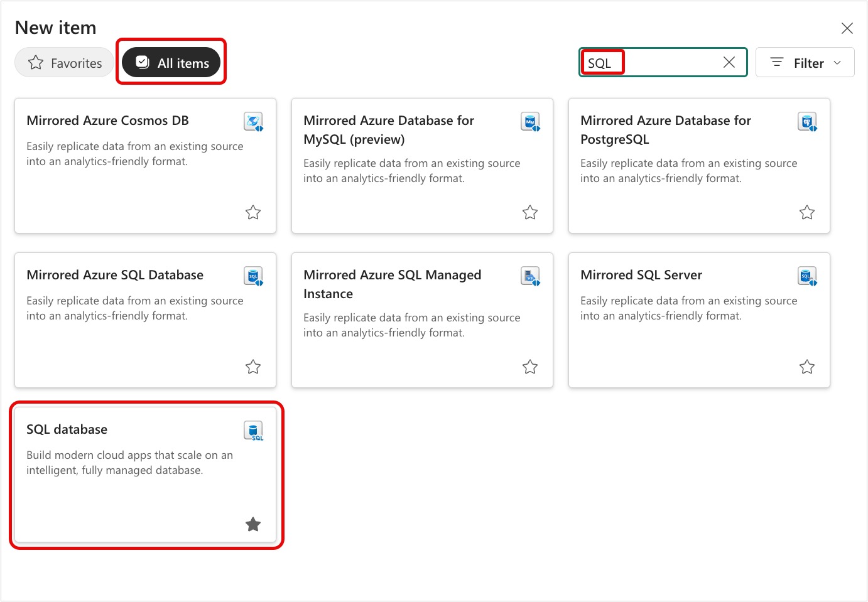The image size is (868, 602).
Task: Click the SQL database item icon
Action: click(x=254, y=431)
